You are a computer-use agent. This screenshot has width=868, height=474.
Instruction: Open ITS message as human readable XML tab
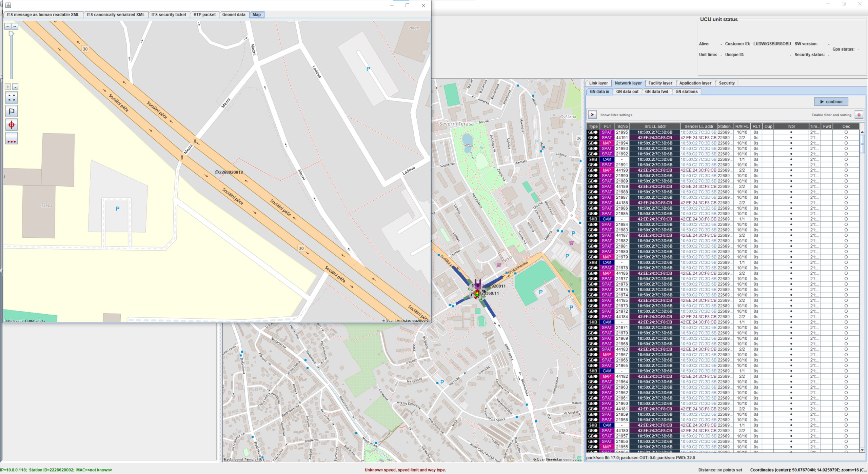tap(43, 15)
